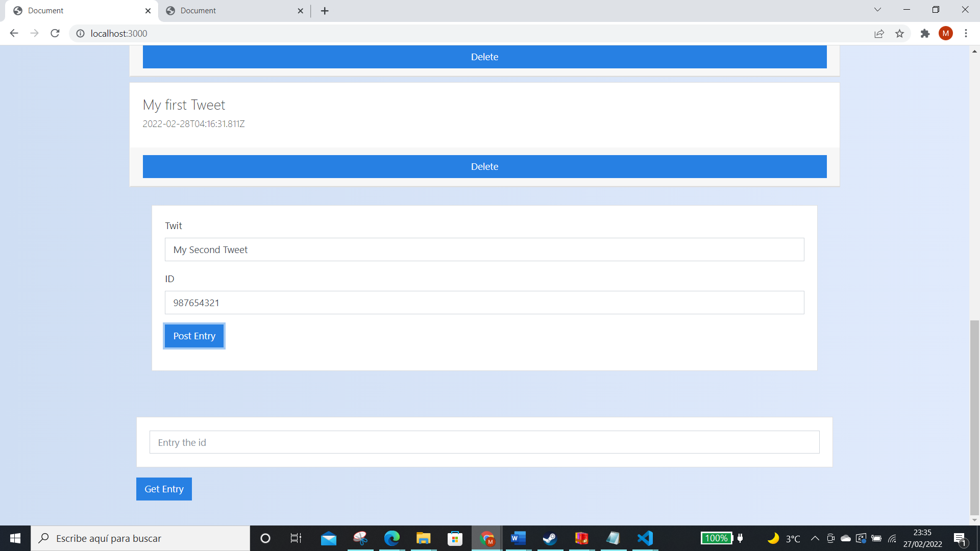Open the Chrome extensions puzzle icon

tap(925, 33)
